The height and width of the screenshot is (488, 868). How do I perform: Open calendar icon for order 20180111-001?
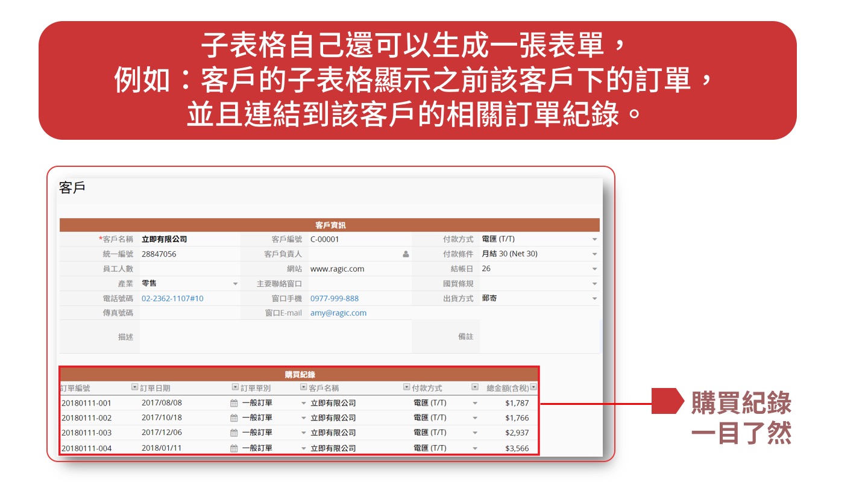(x=234, y=403)
